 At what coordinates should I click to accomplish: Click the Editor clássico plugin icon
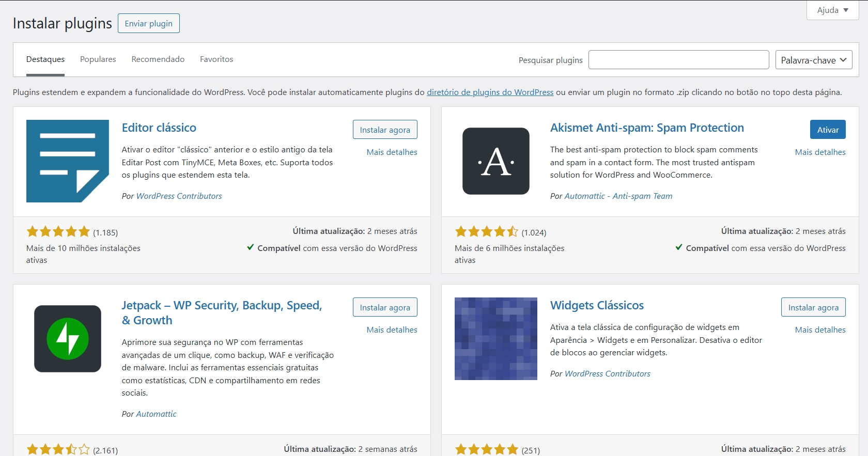point(68,161)
